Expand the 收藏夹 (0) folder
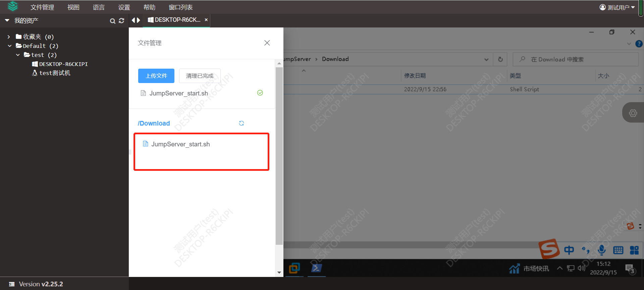Screen dimensions: 644x290 pos(9,37)
